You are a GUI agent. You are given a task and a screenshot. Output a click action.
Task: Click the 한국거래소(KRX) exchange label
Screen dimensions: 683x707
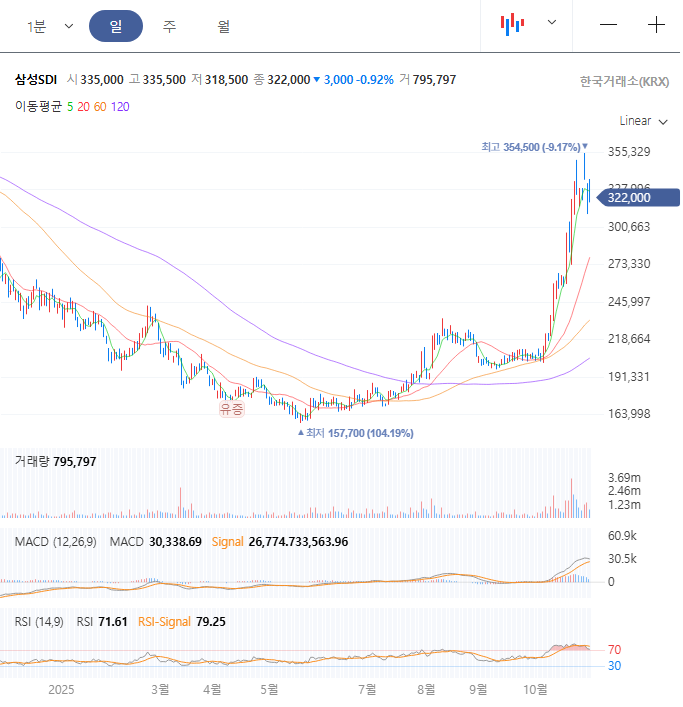tap(624, 82)
